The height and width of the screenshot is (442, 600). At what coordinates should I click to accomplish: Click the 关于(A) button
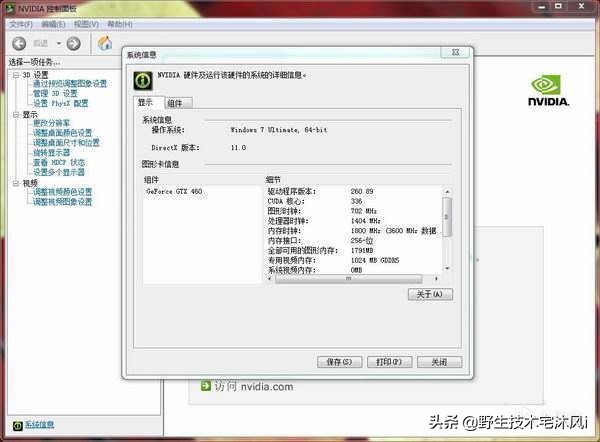(430, 295)
